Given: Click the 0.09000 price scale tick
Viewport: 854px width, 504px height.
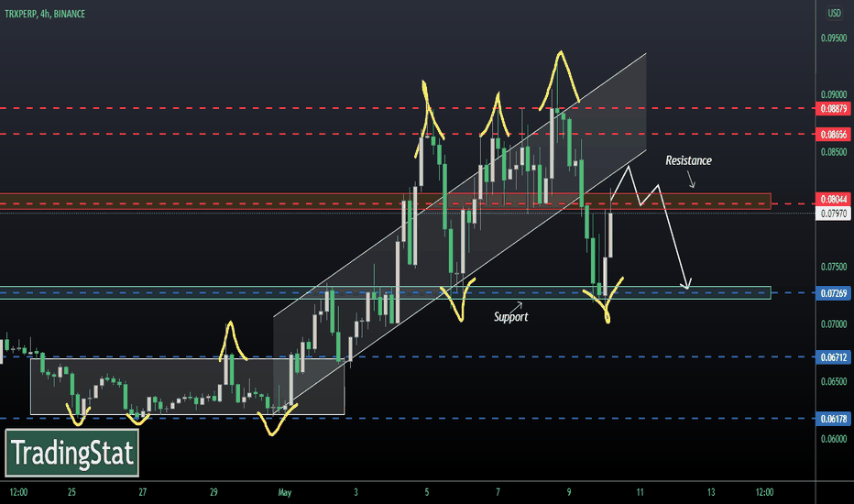Looking at the screenshot, I should (834, 94).
